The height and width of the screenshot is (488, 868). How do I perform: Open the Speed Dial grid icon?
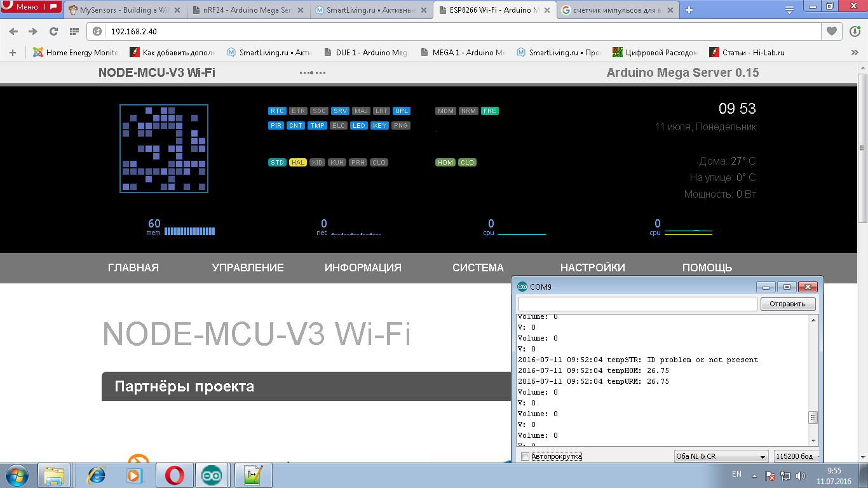(74, 31)
